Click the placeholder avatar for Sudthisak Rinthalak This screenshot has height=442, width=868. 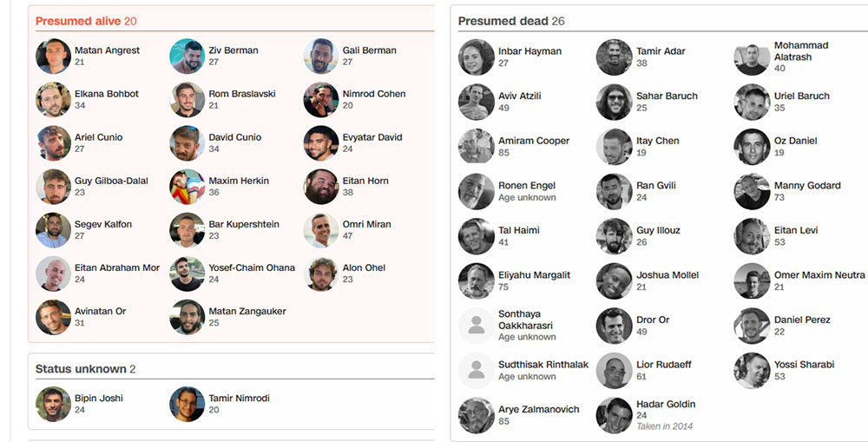click(x=476, y=370)
